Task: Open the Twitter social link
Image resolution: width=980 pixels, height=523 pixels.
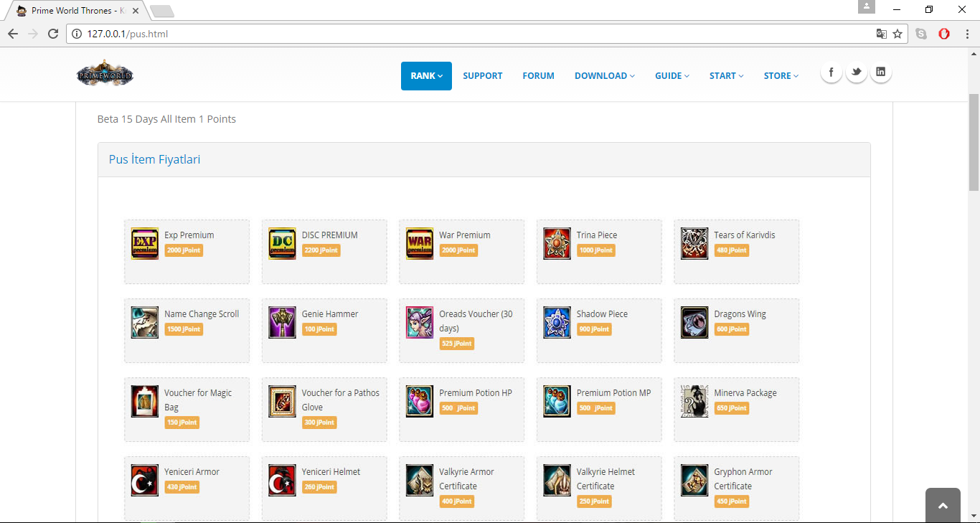Action: (856, 72)
